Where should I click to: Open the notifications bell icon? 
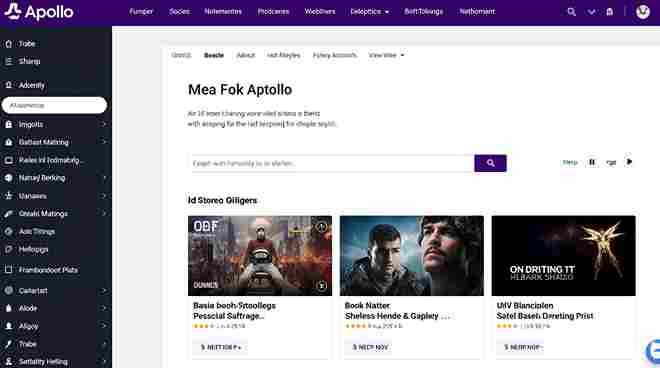click(x=609, y=12)
